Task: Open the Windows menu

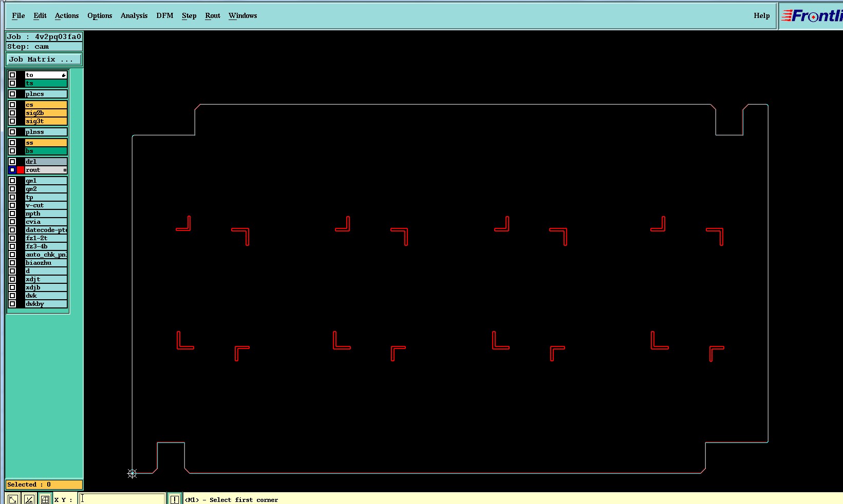Action: point(243,16)
